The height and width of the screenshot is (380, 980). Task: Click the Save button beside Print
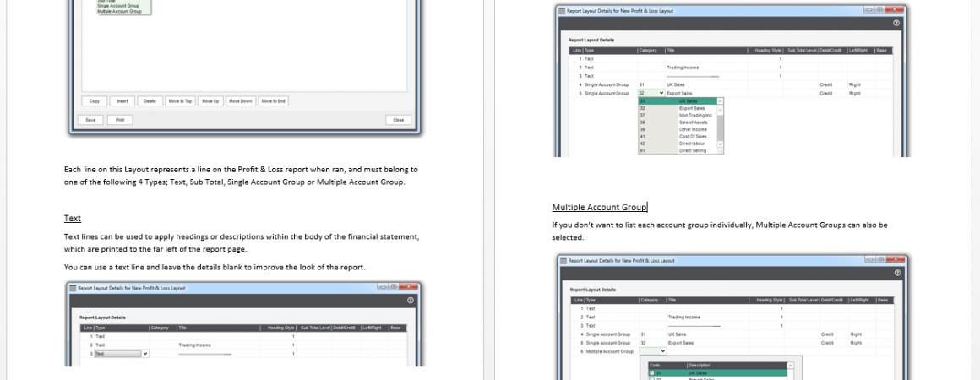pyautogui.click(x=90, y=120)
